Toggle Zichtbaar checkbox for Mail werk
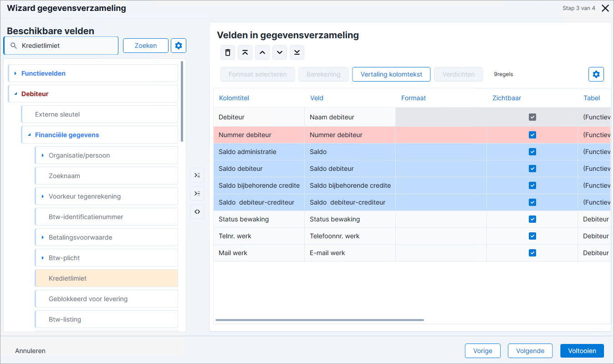The height and width of the screenshot is (364, 614). 532,253
